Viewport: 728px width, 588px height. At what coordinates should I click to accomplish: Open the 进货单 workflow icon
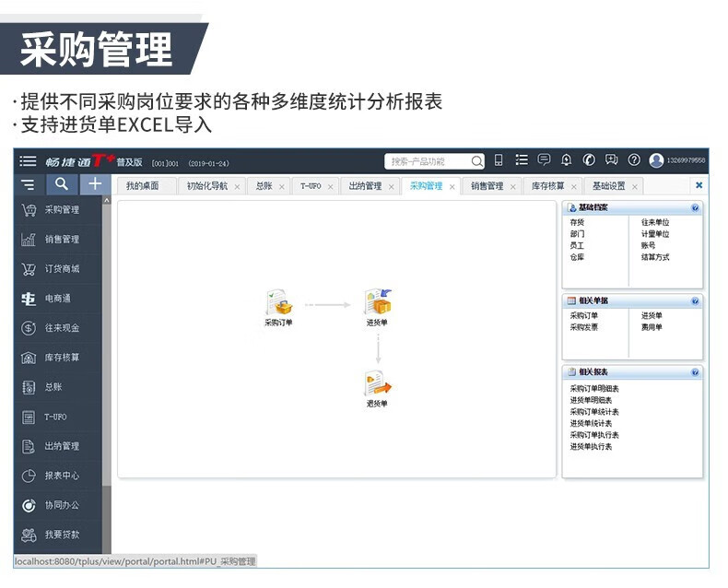[377, 302]
